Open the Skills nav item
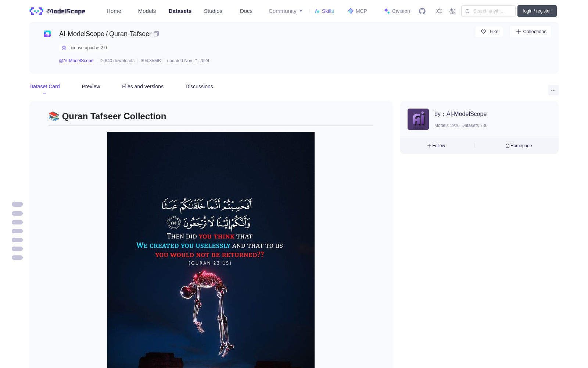The image size is (588, 368). click(324, 11)
